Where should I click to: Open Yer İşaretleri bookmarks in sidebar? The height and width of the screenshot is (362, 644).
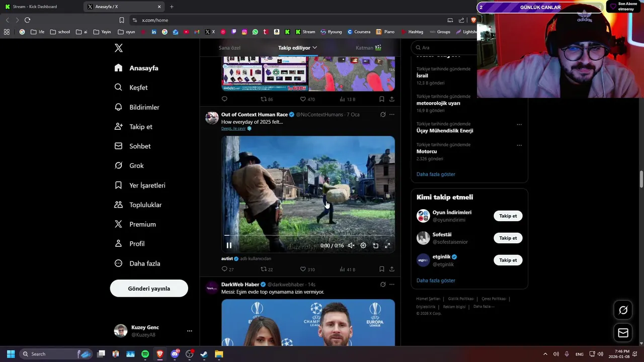[x=140, y=186]
